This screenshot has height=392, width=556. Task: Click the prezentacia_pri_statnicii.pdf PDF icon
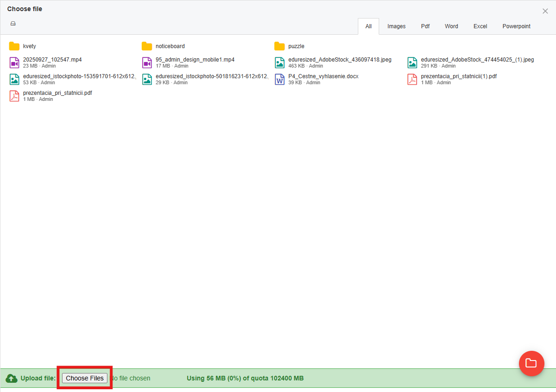14,96
